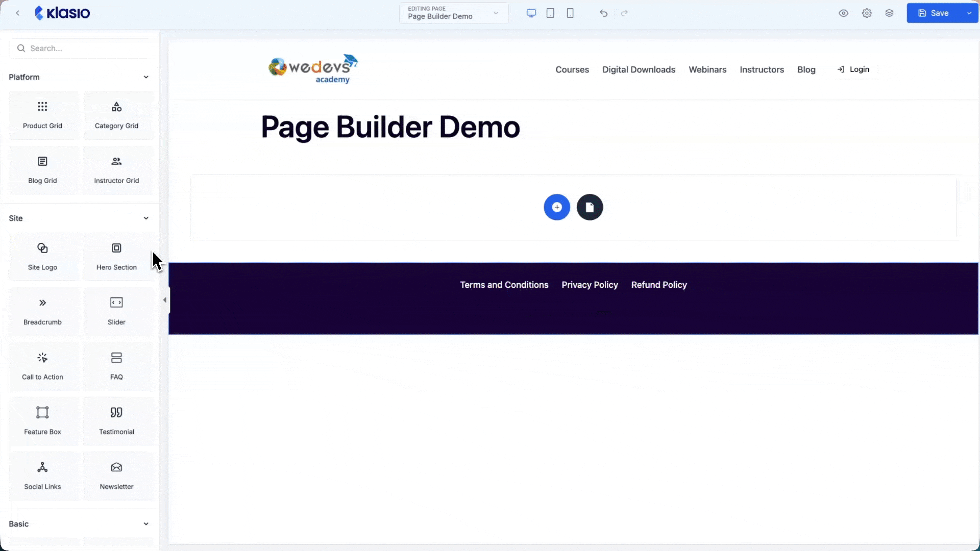Click the blue plus button to add a block

(x=556, y=207)
